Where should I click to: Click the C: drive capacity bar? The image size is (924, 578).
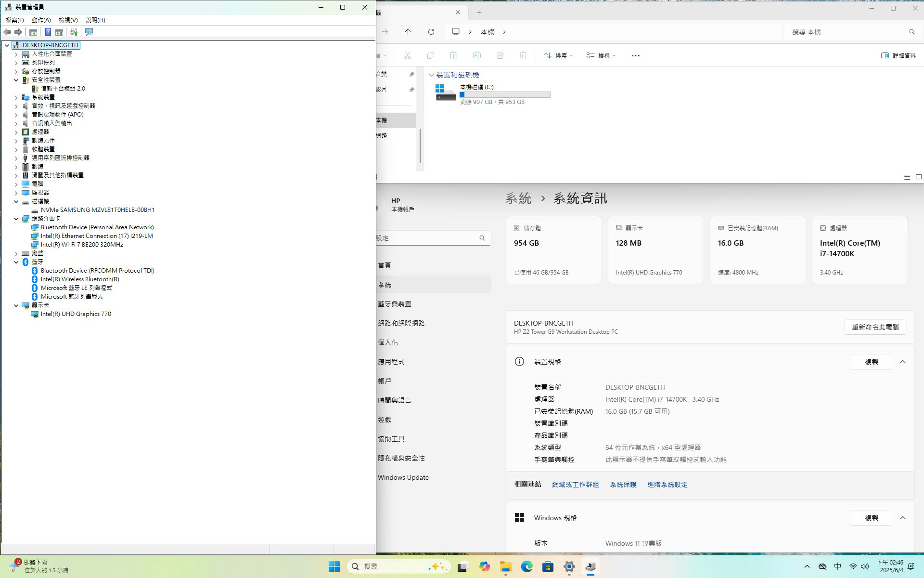(x=505, y=95)
